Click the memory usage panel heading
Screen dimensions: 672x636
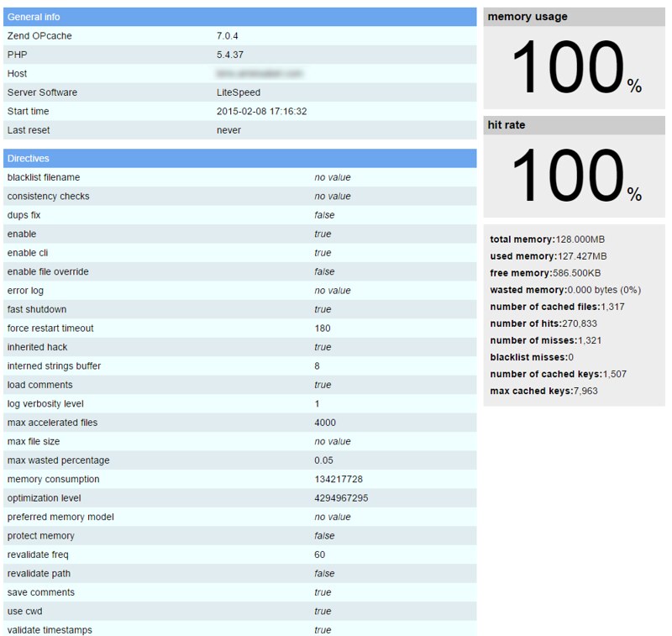click(x=528, y=17)
